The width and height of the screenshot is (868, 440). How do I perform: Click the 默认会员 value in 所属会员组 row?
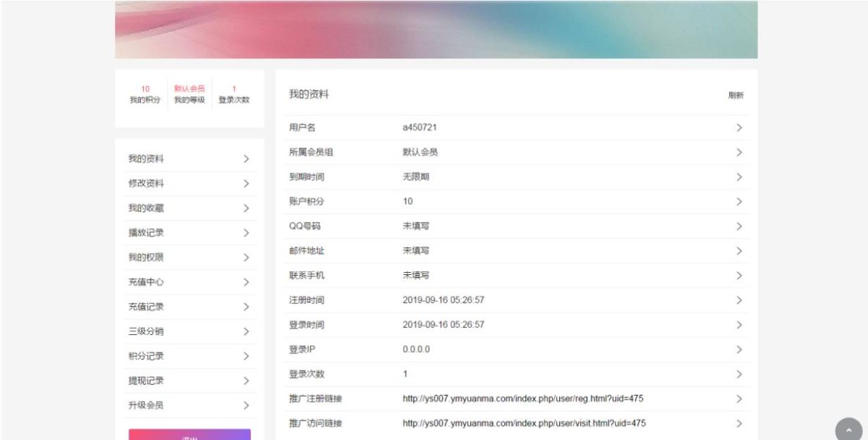[420, 152]
